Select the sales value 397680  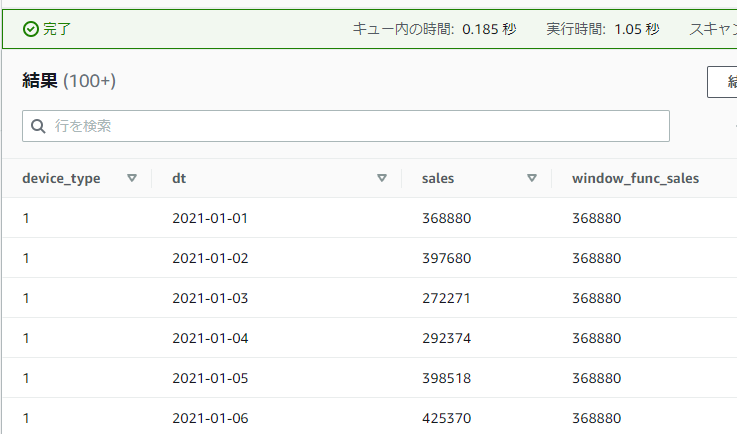(x=447, y=258)
